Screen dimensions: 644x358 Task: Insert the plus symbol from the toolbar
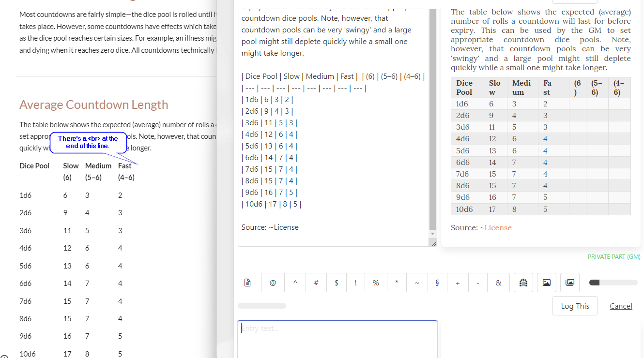click(x=457, y=283)
